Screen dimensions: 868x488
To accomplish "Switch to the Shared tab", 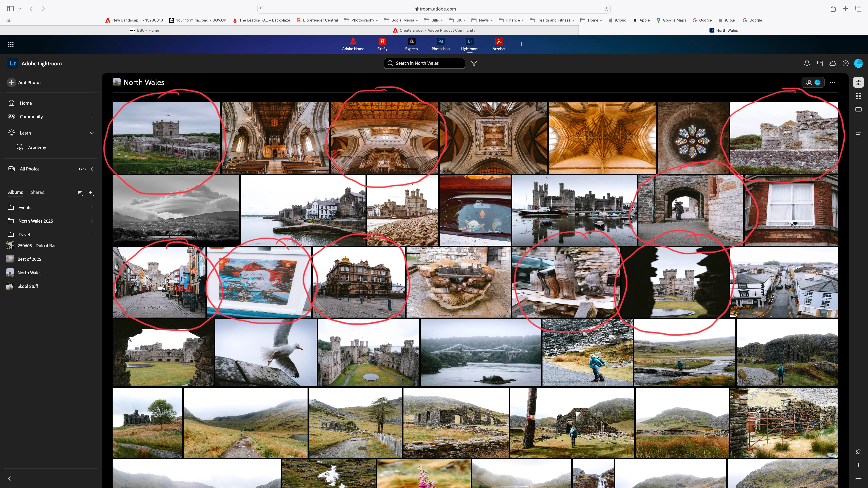I will [x=37, y=192].
